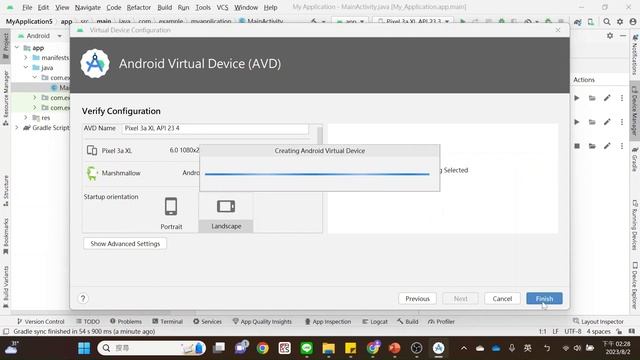Open the Bookmarks side tool window
The image size is (640, 360).
pyautogui.click(x=5, y=236)
